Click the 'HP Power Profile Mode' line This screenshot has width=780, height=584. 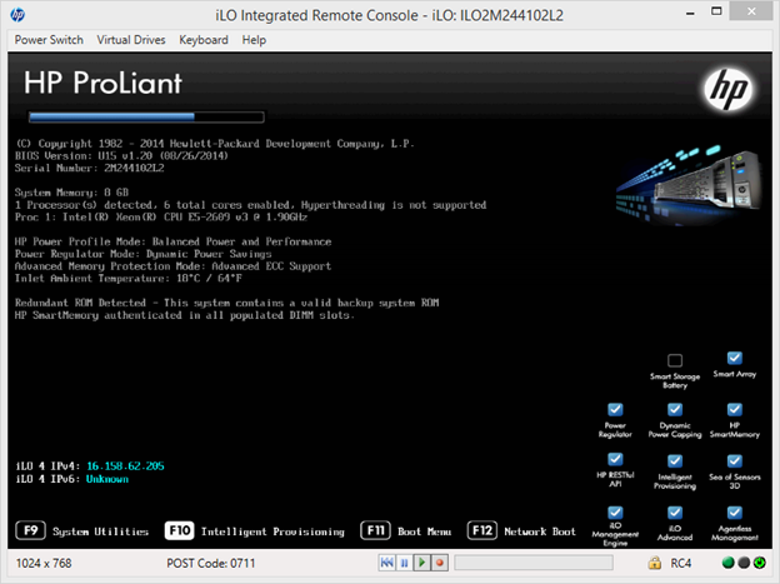click(x=173, y=242)
